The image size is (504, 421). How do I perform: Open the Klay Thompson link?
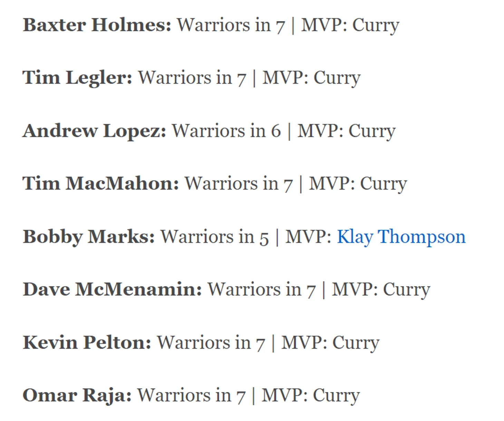[401, 237]
